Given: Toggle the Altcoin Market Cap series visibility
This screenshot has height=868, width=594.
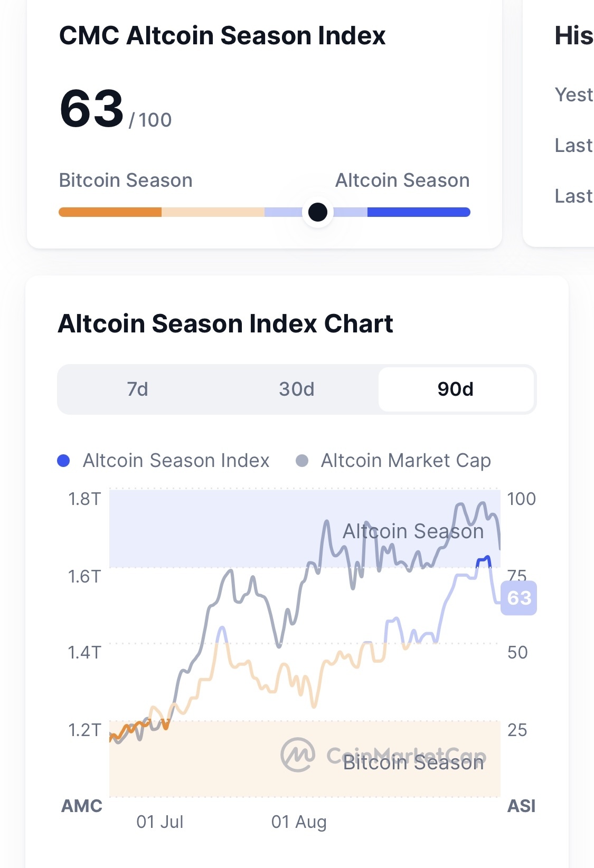Looking at the screenshot, I should coord(406,460).
